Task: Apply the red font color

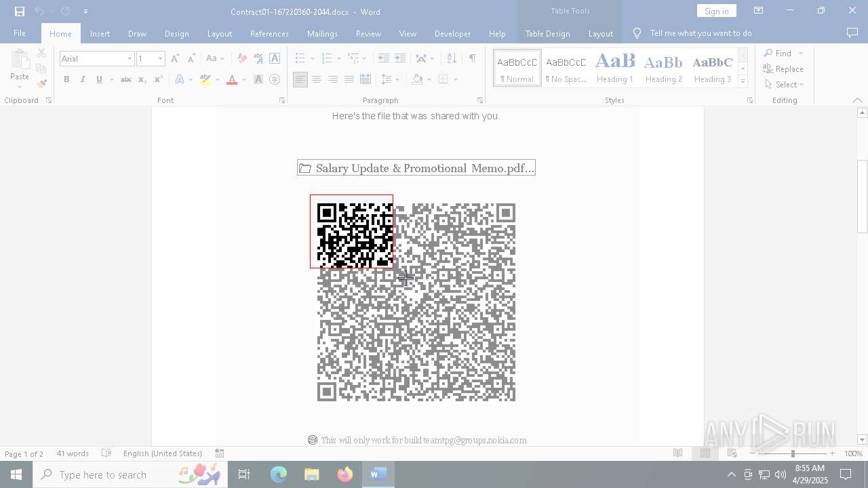Action: click(x=232, y=79)
